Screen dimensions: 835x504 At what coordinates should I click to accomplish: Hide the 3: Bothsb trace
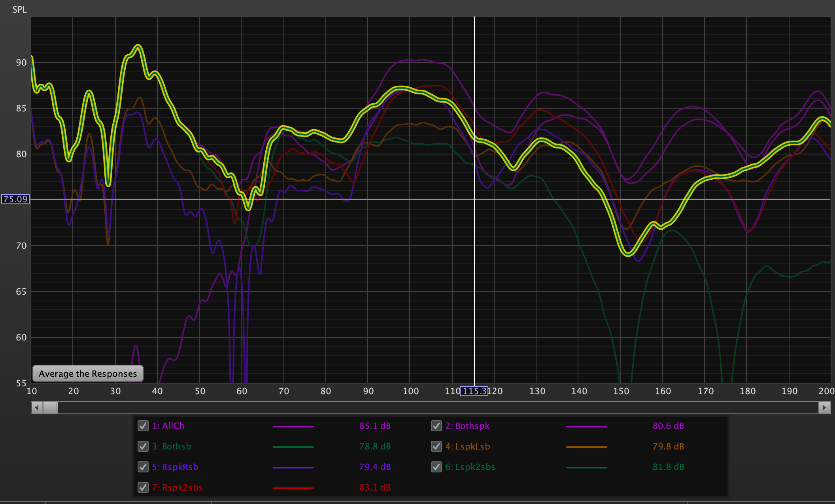(x=143, y=446)
